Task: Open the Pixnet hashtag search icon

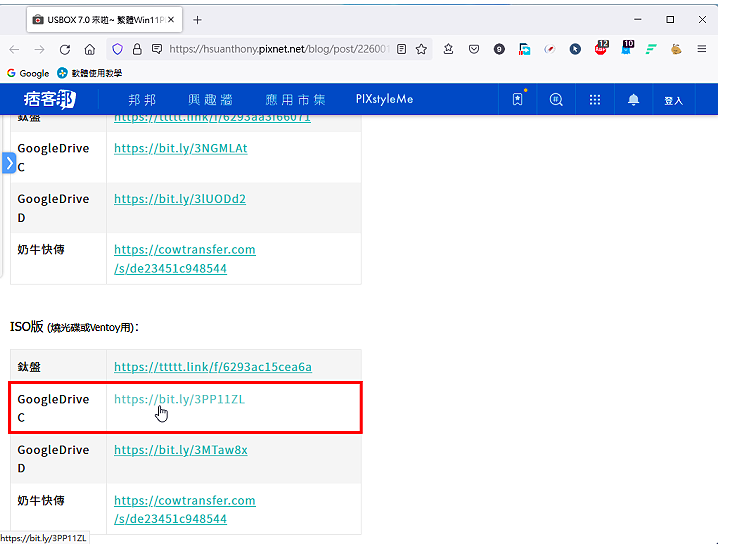Action: [556, 99]
